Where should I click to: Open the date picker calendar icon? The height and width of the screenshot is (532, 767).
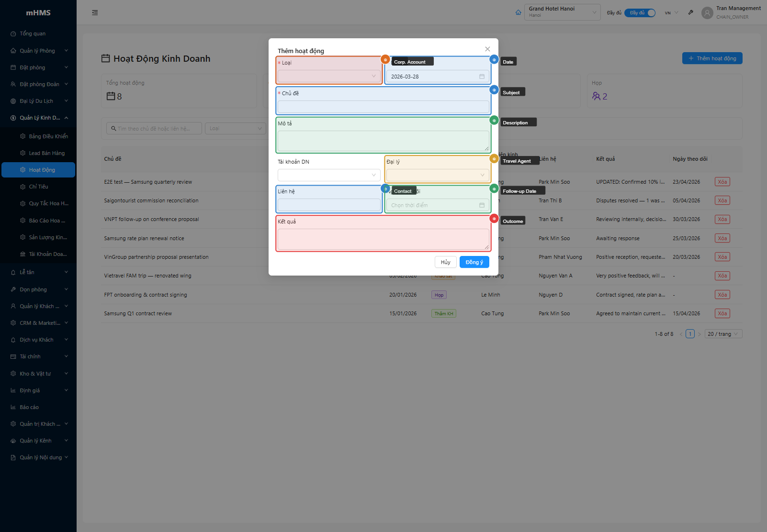pos(482,77)
